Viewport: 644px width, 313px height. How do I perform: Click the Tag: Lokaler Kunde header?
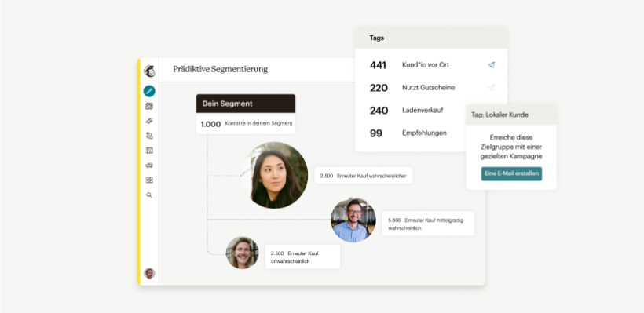tap(511, 115)
